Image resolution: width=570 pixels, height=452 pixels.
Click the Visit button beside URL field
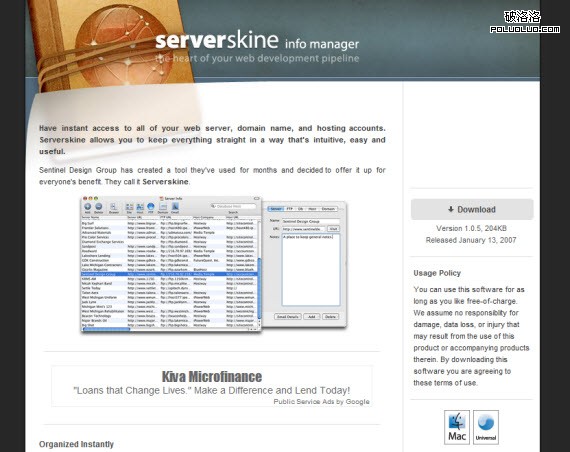point(333,229)
